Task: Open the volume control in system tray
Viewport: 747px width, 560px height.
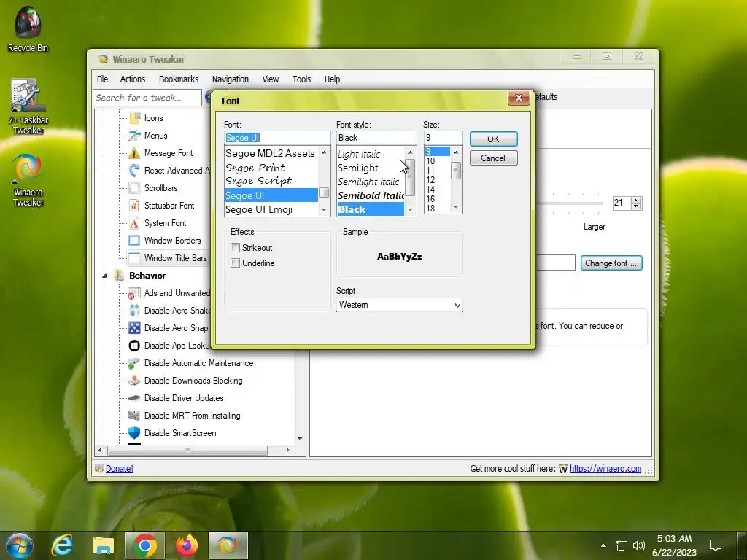Action: [x=639, y=545]
